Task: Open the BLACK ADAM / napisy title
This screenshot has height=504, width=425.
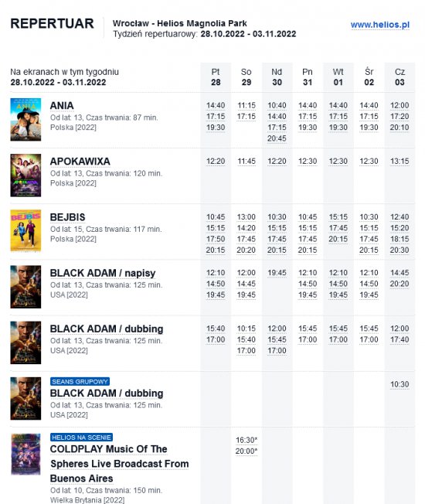Action: tap(103, 273)
